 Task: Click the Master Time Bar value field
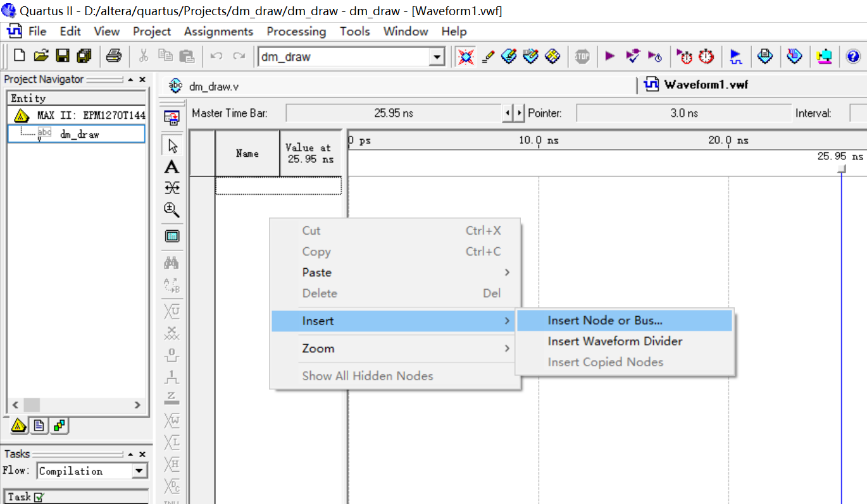(x=394, y=113)
